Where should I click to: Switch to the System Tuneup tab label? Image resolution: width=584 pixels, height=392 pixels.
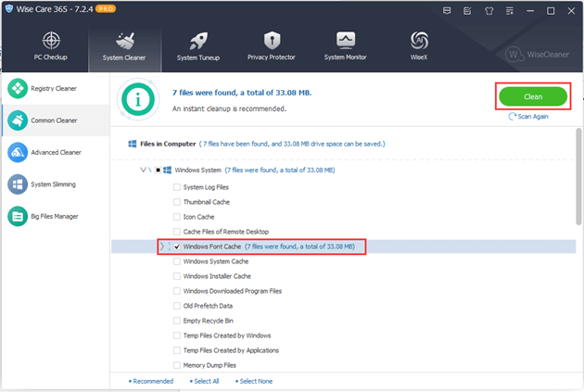tap(198, 57)
